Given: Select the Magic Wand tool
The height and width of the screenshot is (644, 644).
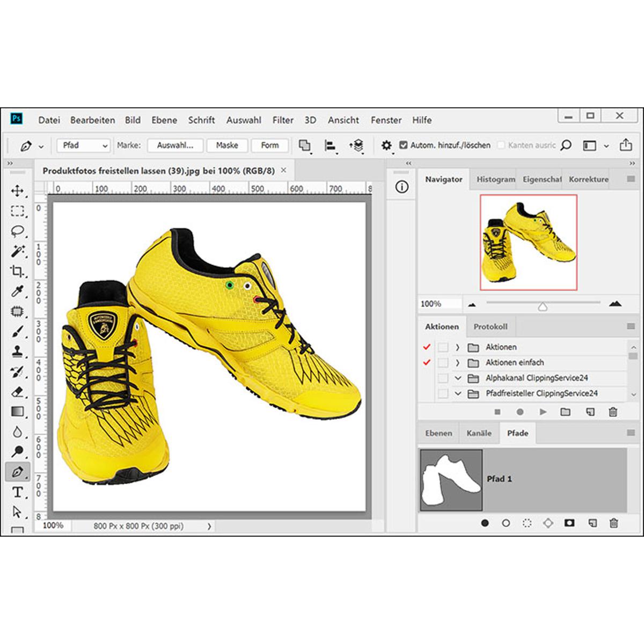Looking at the screenshot, I should tap(17, 251).
